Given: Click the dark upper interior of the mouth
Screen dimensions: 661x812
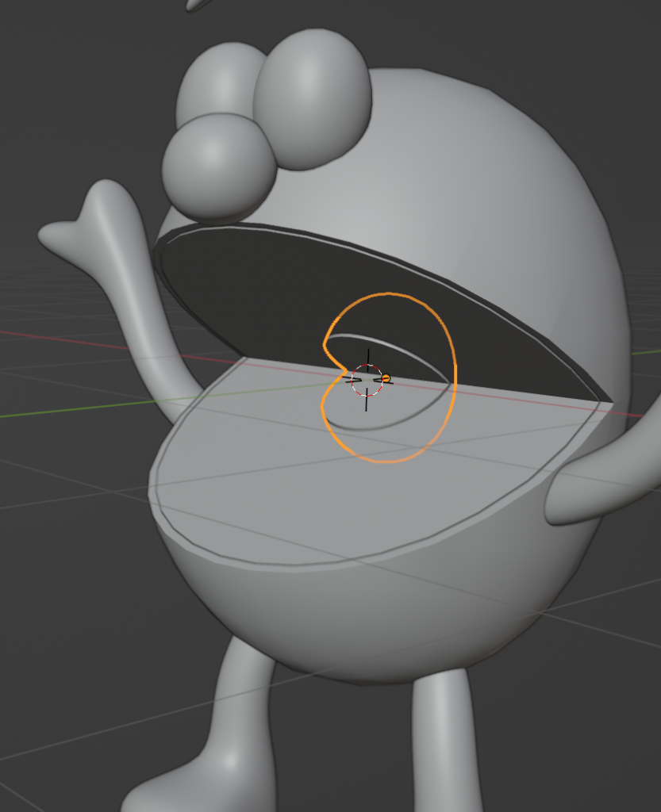Looking at the screenshot, I should 262,293.
